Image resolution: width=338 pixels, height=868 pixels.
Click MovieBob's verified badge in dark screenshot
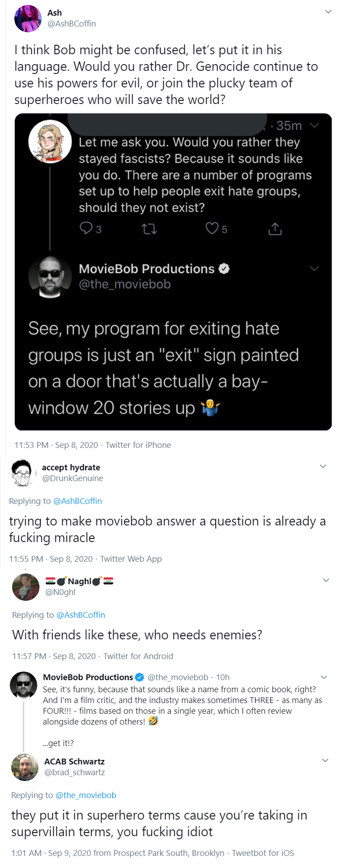pos(224,269)
